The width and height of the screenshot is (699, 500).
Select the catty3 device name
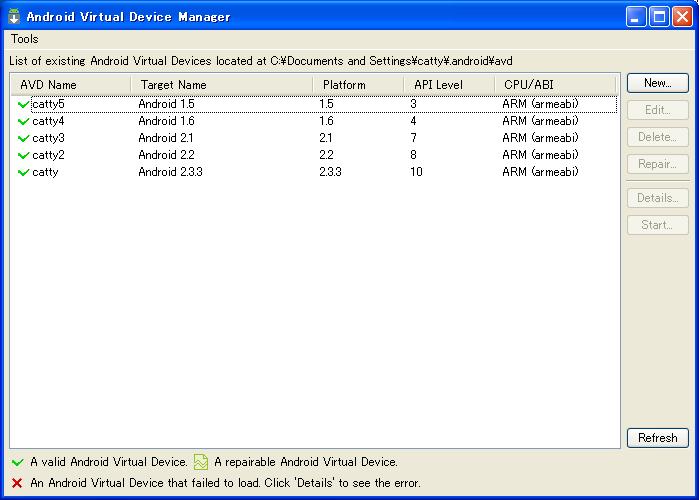[48, 138]
